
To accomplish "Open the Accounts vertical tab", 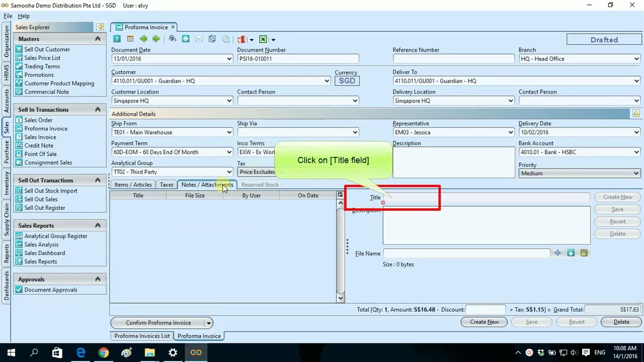I will click(x=7, y=101).
